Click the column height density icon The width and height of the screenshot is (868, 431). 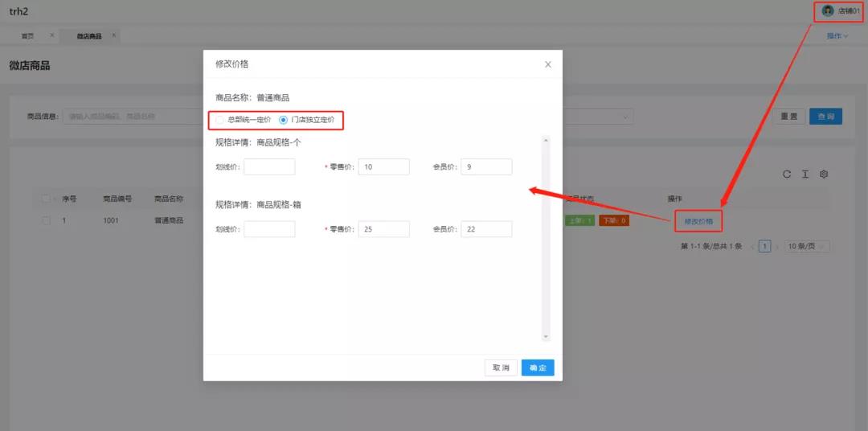(x=805, y=174)
